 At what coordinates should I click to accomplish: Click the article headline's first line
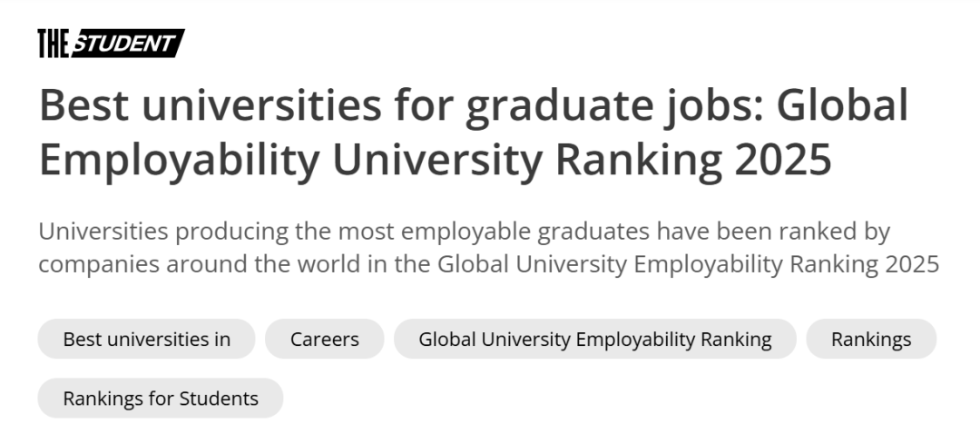point(474,106)
